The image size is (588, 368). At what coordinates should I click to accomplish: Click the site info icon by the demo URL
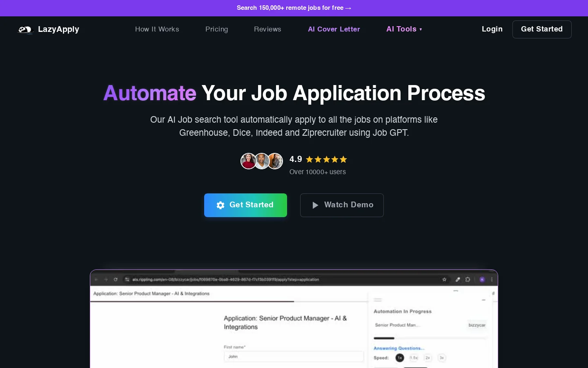tap(127, 280)
